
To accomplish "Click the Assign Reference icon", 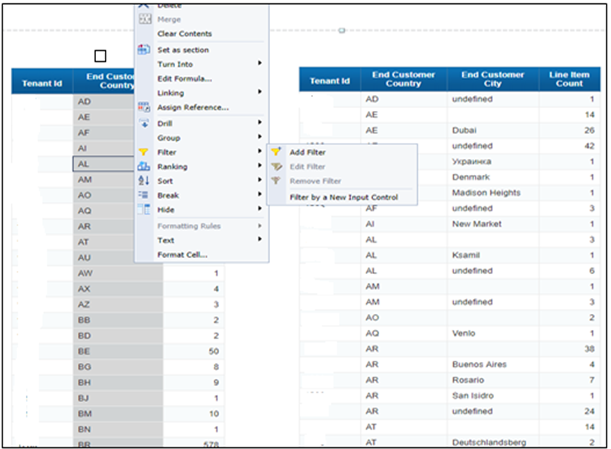I will (x=143, y=107).
